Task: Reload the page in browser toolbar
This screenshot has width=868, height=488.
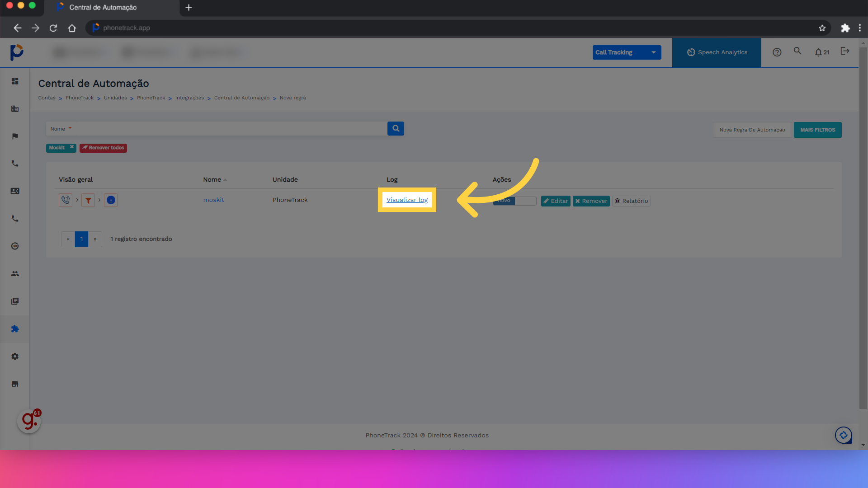Action: point(53,28)
